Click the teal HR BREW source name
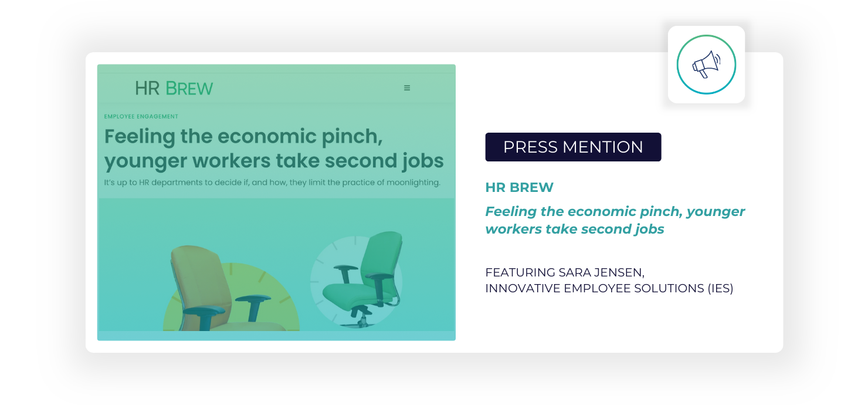 pos(519,188)
